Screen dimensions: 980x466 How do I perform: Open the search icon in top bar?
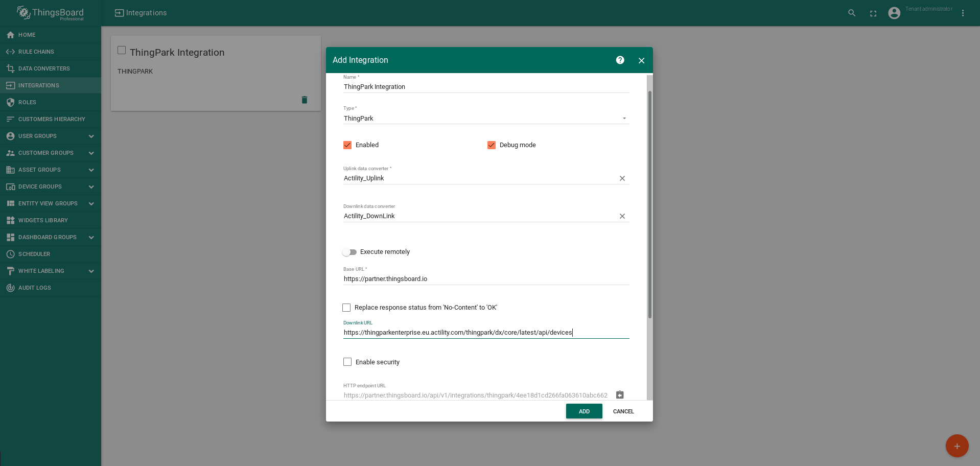[852, 13]
